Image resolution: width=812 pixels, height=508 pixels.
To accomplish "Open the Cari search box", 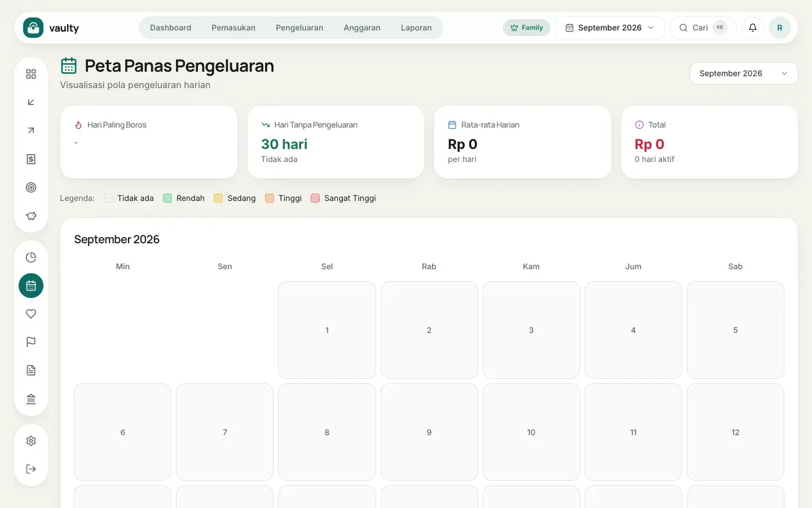I will (703, 28).
